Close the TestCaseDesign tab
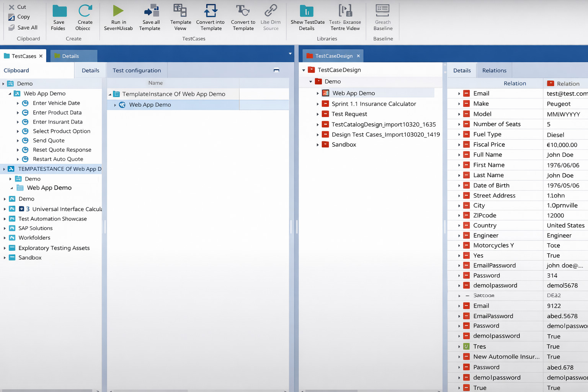This screenshot has width=588, height=392. [x=358, y=56]
